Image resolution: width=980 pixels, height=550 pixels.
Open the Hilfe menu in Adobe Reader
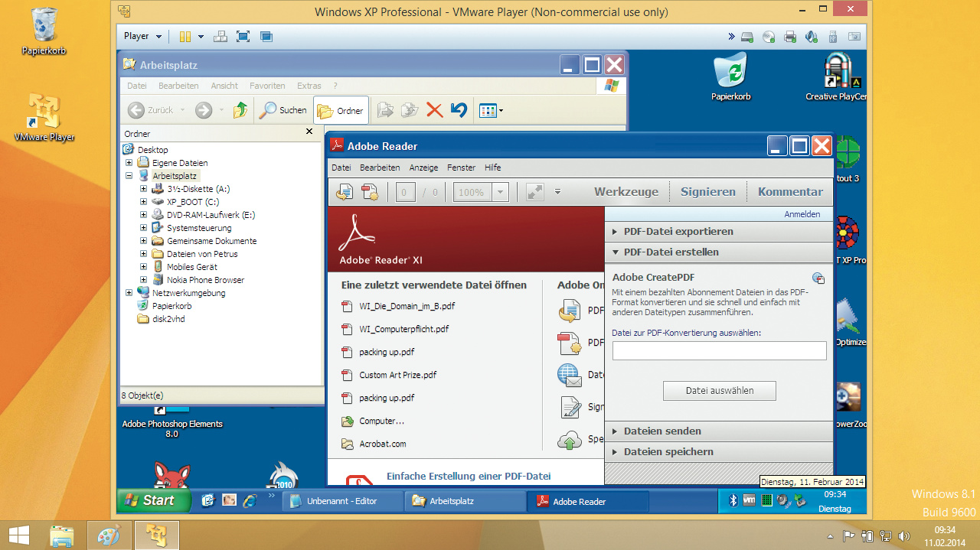coord(492,168)
